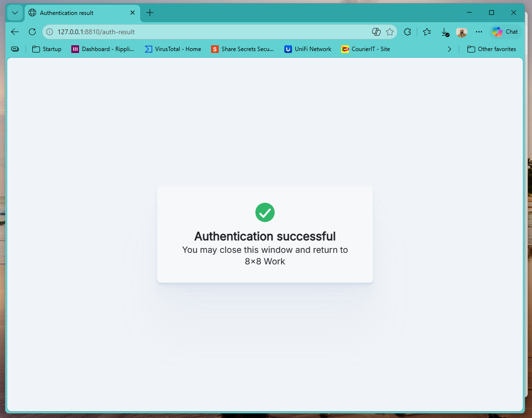Open Dashboard - Rippling bookmark
This screenshot has height=418, width=532.
pyautogui.click(x=103, y=49)
